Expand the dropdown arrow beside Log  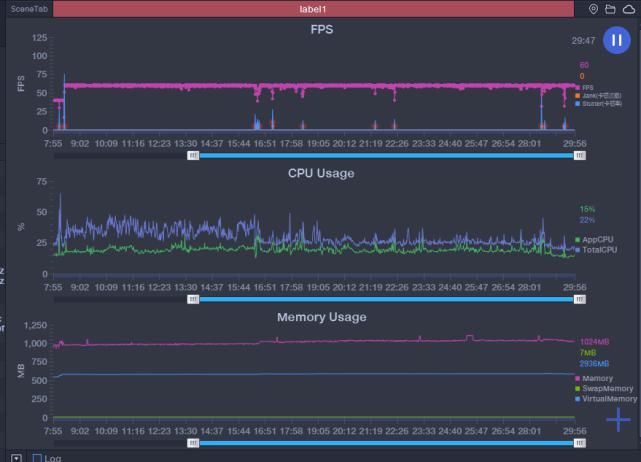(x=16, y=458)
